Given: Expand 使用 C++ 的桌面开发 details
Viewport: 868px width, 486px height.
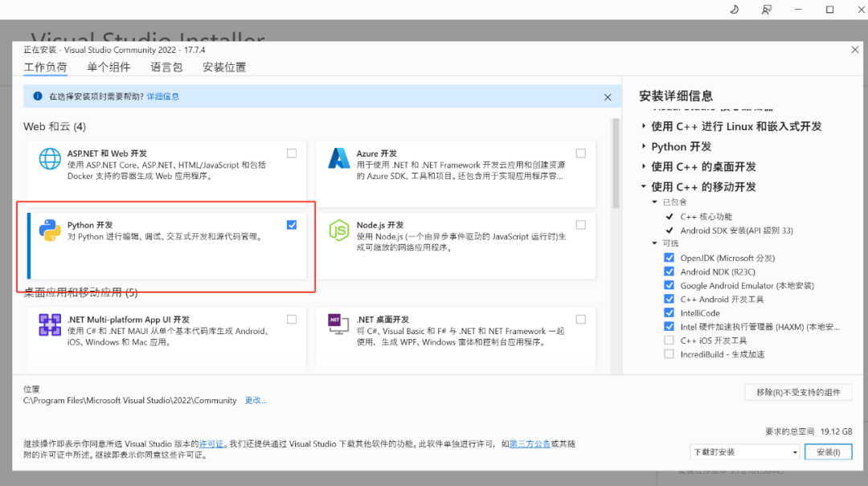Looking at the screenshot, I should pos(643,166).
